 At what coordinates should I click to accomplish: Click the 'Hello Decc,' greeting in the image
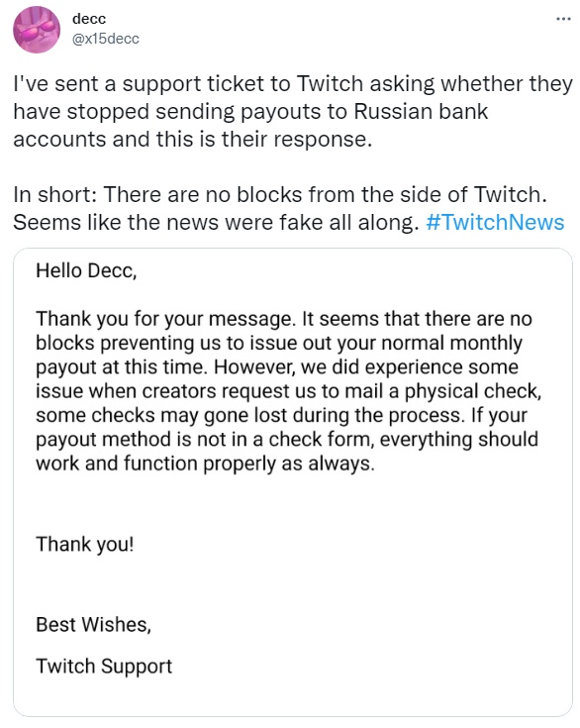86,270
